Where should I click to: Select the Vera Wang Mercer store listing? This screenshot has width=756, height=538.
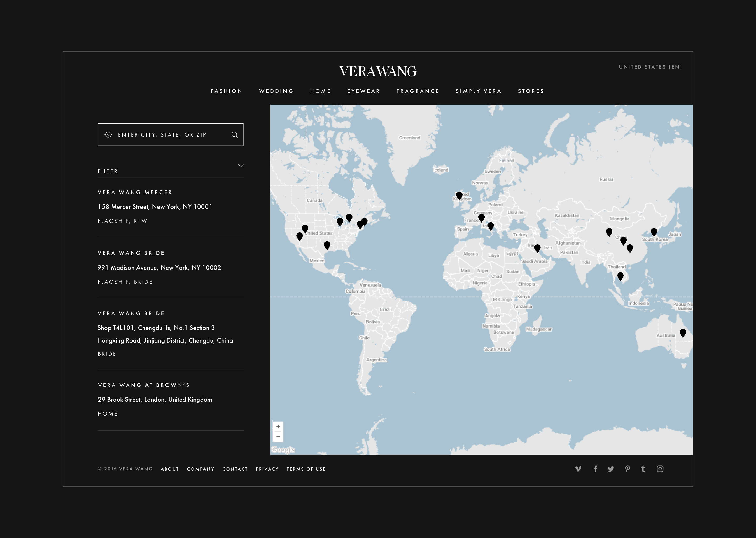pos(135,192)
